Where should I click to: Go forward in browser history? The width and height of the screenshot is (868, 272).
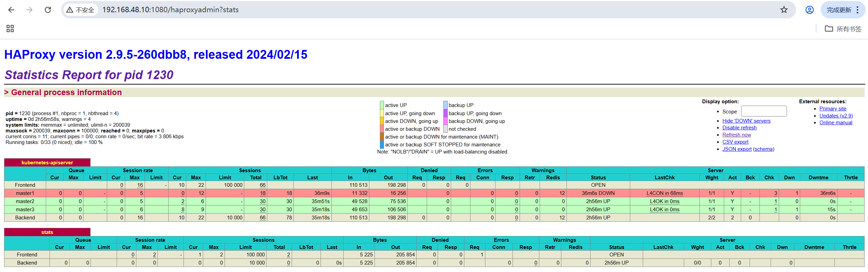30,10
